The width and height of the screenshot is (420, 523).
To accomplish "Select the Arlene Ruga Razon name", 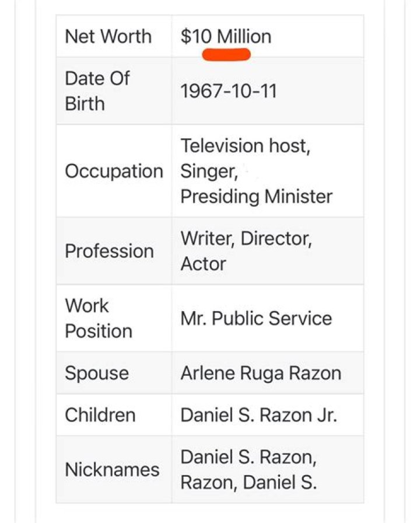I will pyautogui.click(x=261, y=373).
